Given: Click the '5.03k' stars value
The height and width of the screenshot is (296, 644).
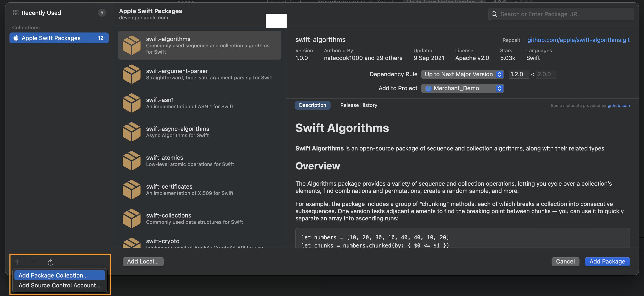Looking at the screenshot, I should (508, 58).
